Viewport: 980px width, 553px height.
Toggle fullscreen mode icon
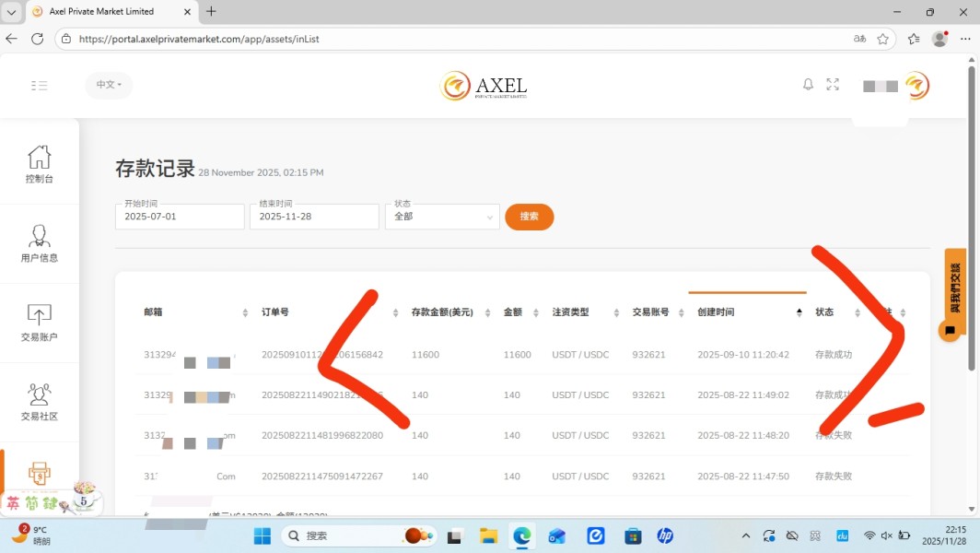click(833, 85)
